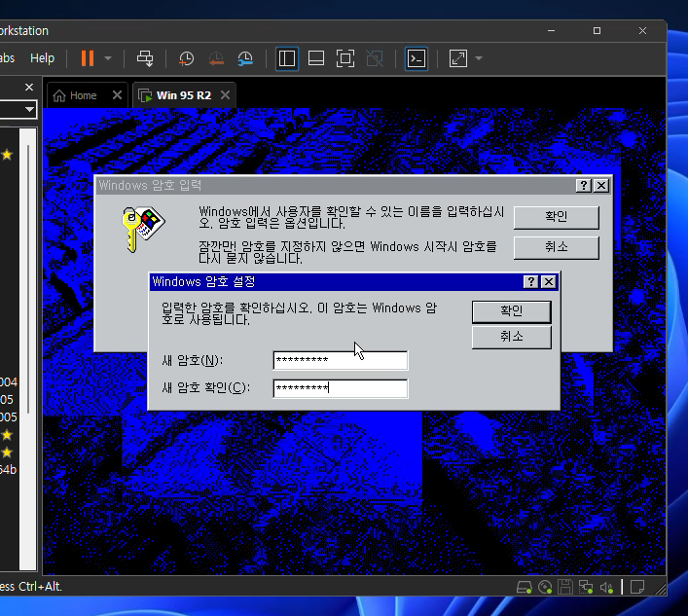Click the 새 암호 확인(C) field
Viewport: 688px width, 616px height.
[x=341, y=388]
